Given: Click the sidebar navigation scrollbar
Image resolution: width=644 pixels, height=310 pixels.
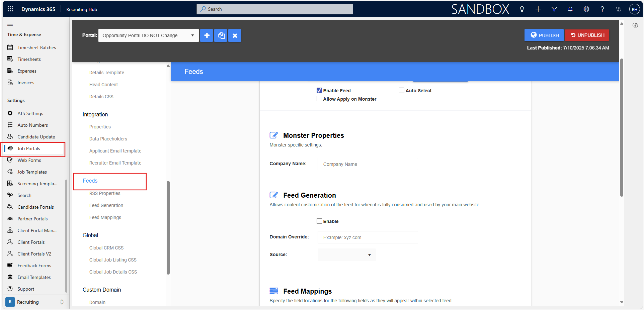Looking at the screenshot, I should (x=66, y=236).
